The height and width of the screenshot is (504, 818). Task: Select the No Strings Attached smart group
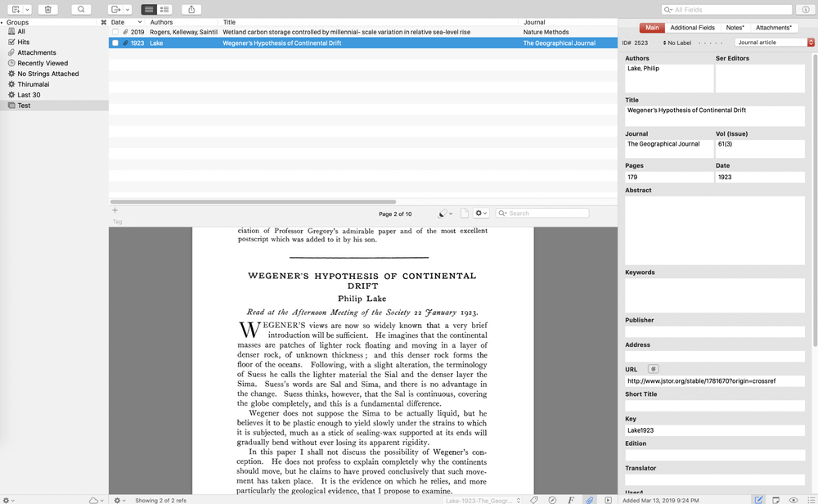48,74
